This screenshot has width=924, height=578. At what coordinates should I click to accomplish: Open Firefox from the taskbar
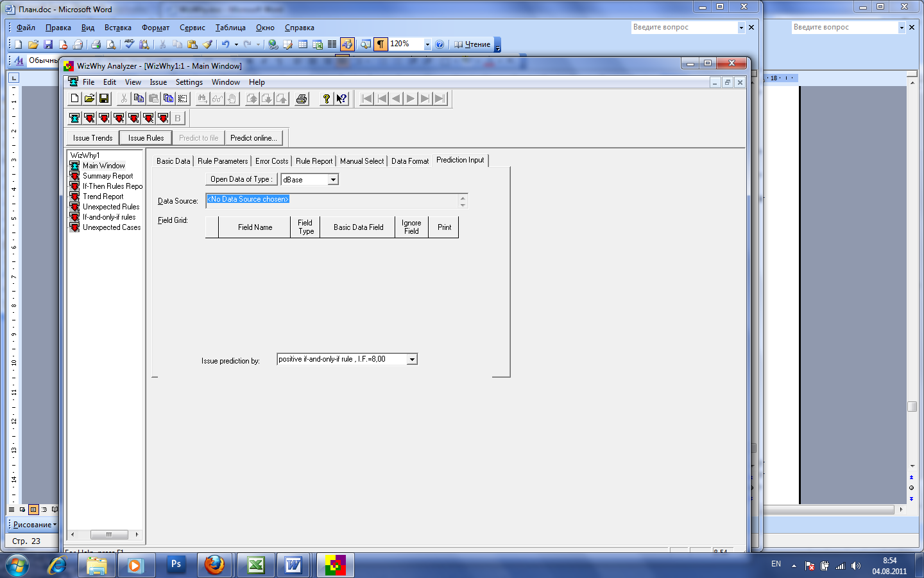click(214, 565)
